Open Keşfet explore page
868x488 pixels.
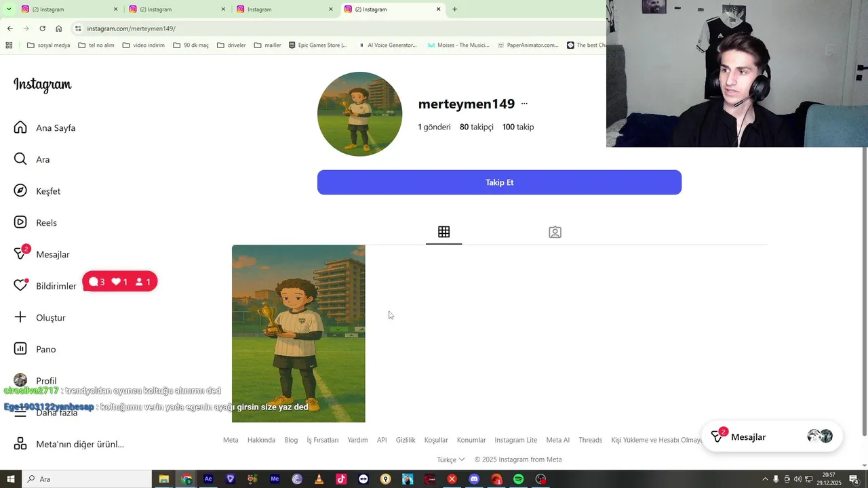(37, 191)
